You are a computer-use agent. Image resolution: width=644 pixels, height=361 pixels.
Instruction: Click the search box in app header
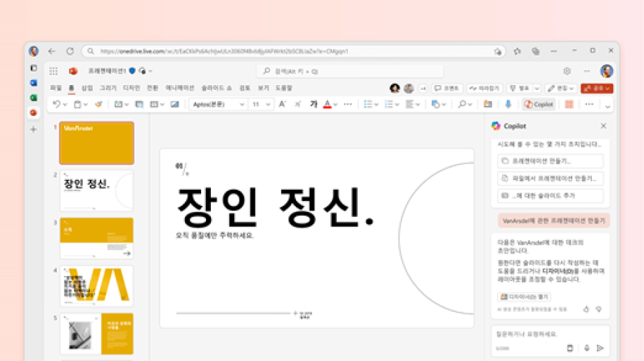coord(350,72)
